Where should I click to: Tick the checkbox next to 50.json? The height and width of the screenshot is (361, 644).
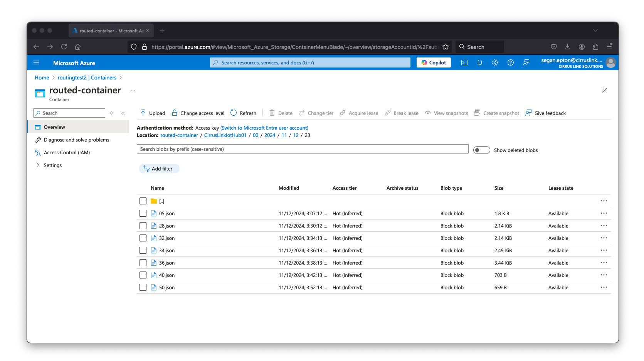point(143,287)
